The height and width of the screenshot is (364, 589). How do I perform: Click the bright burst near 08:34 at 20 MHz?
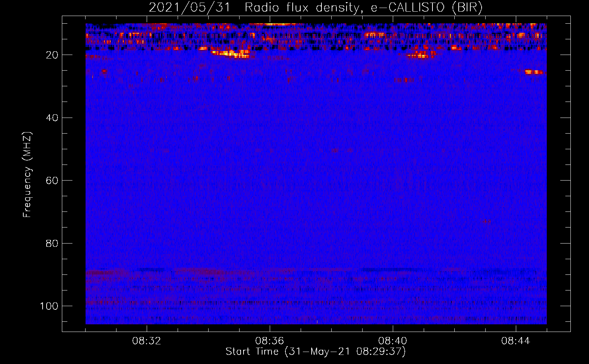[231, 54]
